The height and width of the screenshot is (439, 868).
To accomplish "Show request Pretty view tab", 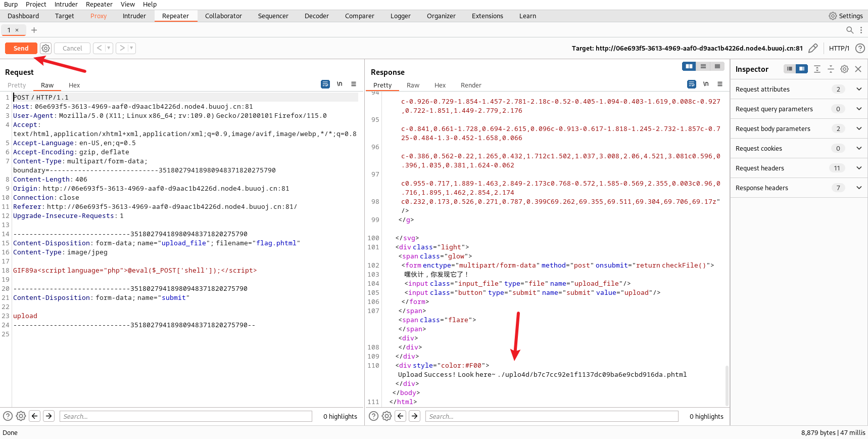I will tap(17, 85).
